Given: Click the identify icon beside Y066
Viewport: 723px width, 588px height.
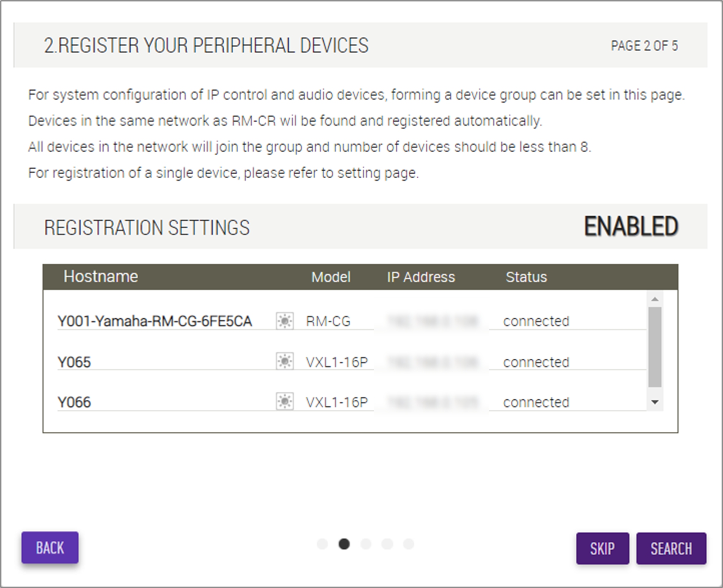Looking at the screenshot, I should (285, 401).
